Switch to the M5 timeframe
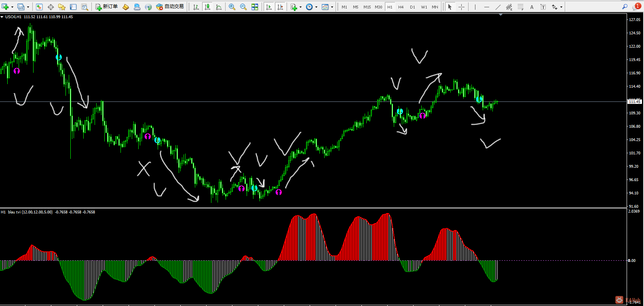The width and height of the screenshot is (644, 306). [x=356, y=7]
